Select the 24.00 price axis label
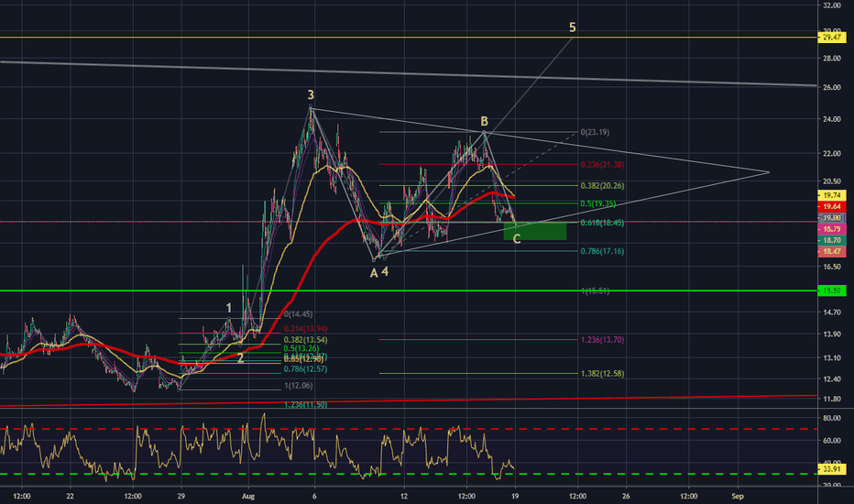Viewport: 854px width, 504px height. coord(832,119)
